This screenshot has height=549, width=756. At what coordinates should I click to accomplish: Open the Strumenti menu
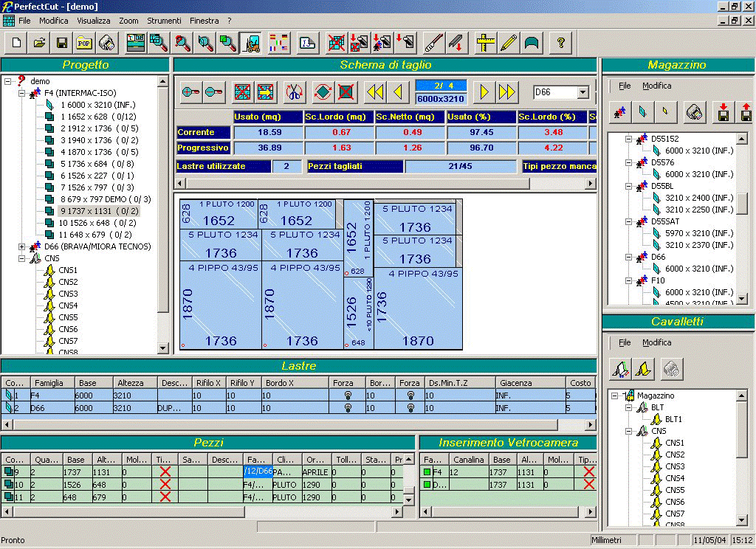coord(165,21)
